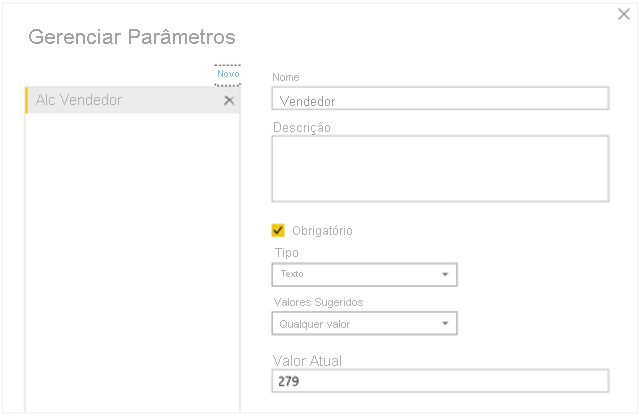Click the Obrigatório label text
The image size is (640, 416).
pos(322,231)
